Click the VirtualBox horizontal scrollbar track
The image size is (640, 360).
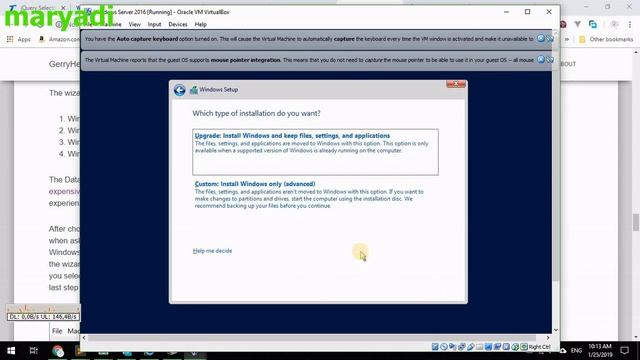pyautogui.click(x=312, y=338)
